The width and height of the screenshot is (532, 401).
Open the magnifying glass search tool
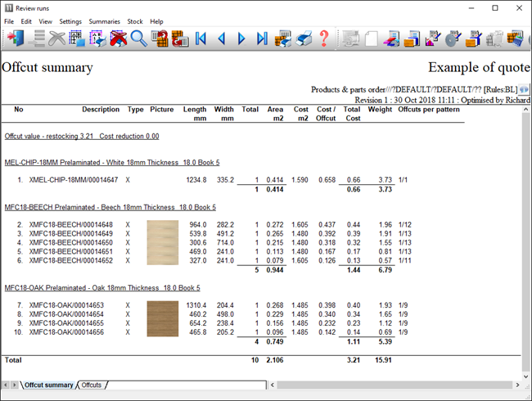(138, 38)
